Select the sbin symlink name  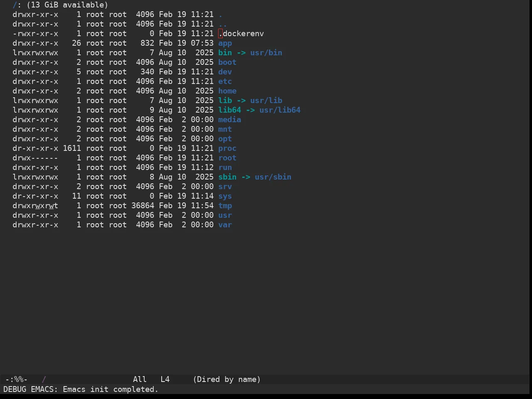pos(227,177)
